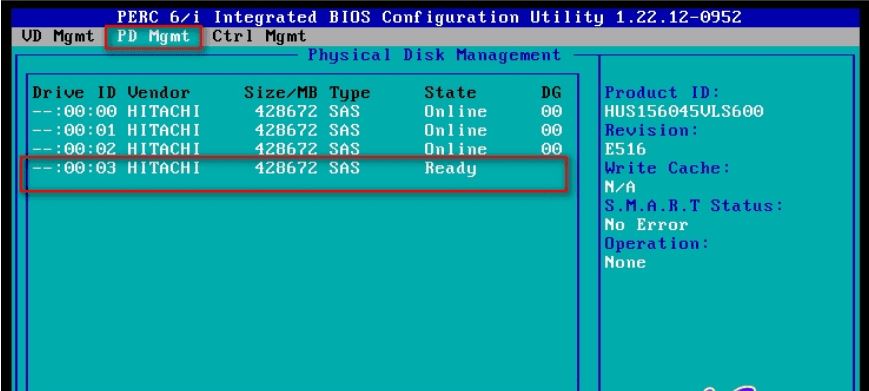The width and height of the screenshot is (869, 391).
Task: Click the State column header
Action: [451, 92]
